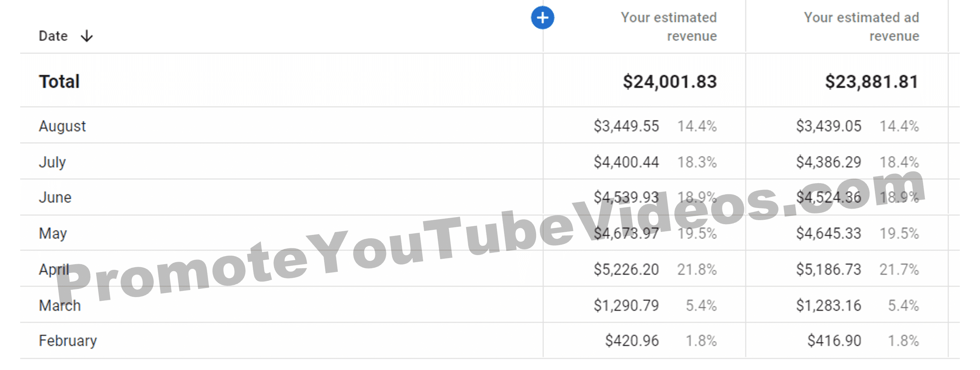Select March estimated revenue $1,290.79
Viewport: 980px width, 370px height.
click(x=626, y=305)
